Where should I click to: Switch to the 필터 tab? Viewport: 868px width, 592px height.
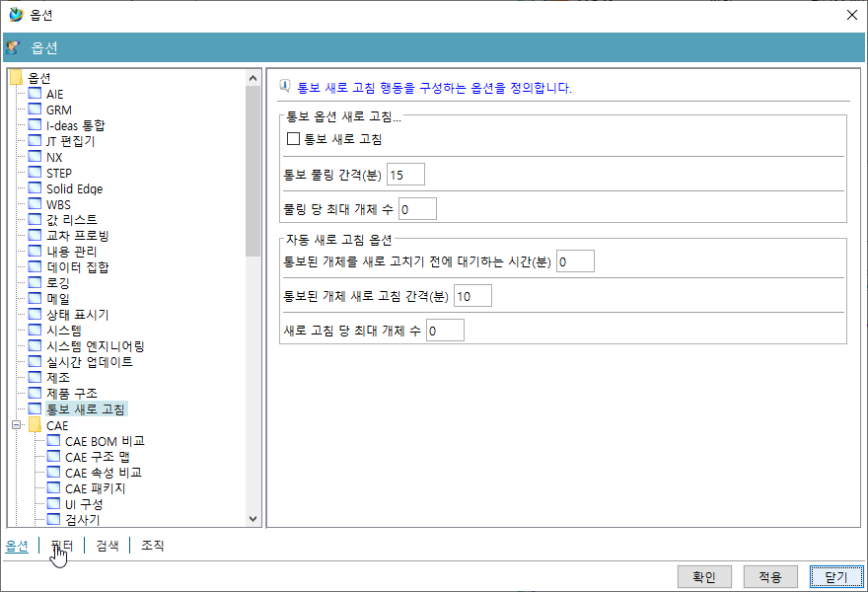[60, 546]
